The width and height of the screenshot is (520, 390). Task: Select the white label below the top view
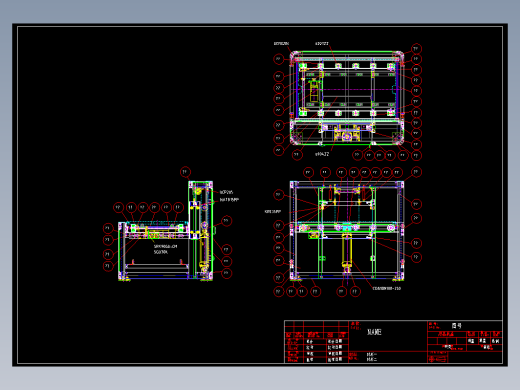tap(322, 154)
